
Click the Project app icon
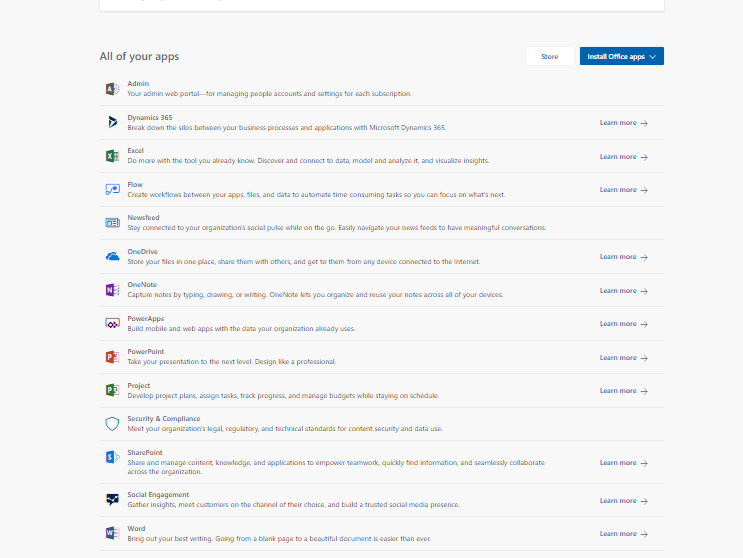tap(112, 390)
